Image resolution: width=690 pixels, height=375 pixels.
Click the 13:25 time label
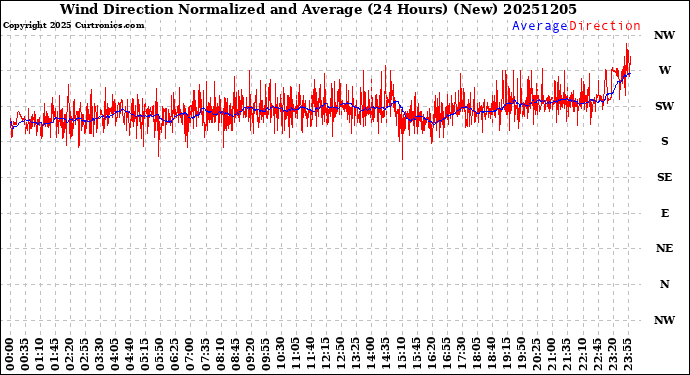355,354
